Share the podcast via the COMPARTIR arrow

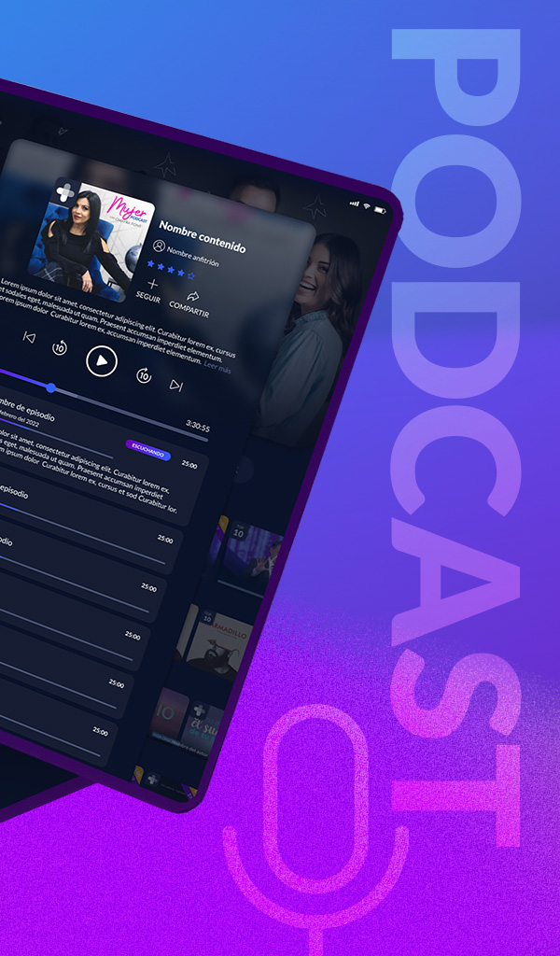click(193, 296)
